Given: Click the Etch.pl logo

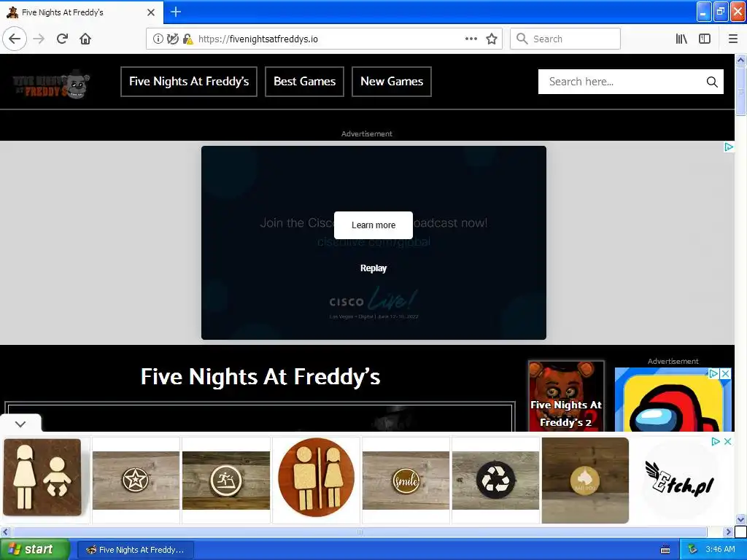Looking at the screenshot, I should [680, 480].
